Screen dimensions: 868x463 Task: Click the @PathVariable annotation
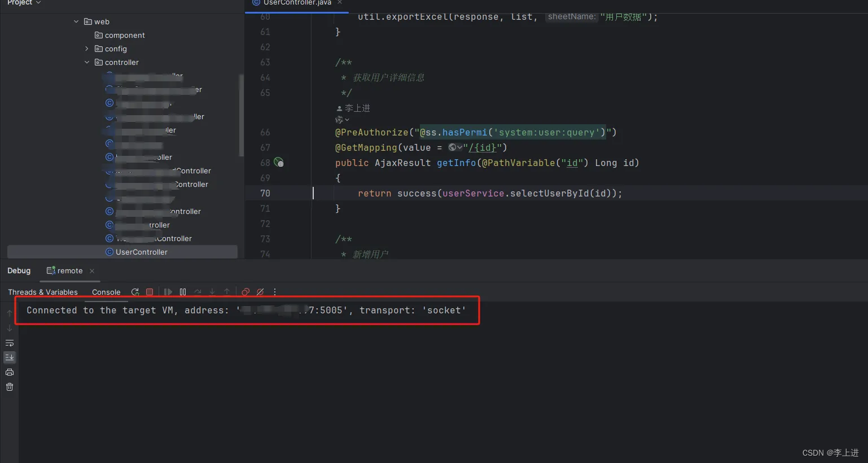click(519, 163)
